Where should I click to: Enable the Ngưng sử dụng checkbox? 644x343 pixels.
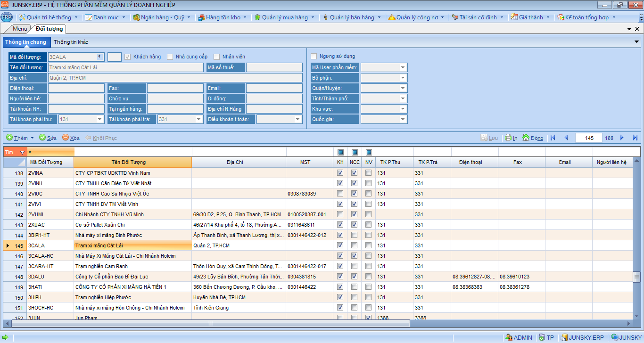coord(314,57)
